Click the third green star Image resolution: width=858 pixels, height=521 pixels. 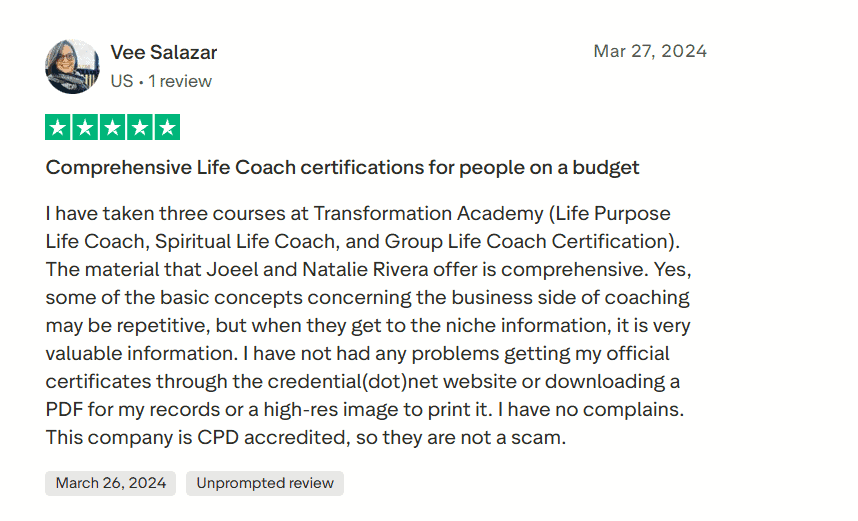click(112, 128)
